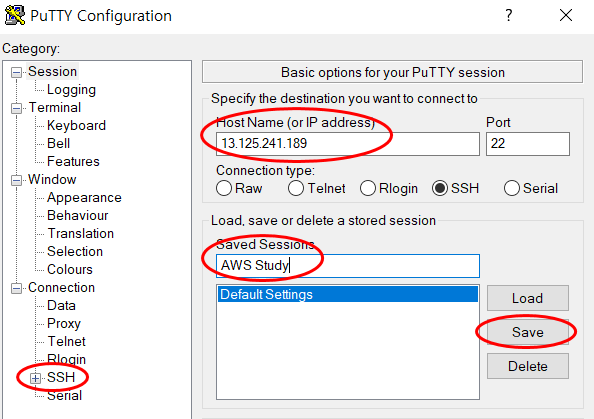Click the Save session button
Viewport: 594px width, 419px height.
tap(528, 332)
